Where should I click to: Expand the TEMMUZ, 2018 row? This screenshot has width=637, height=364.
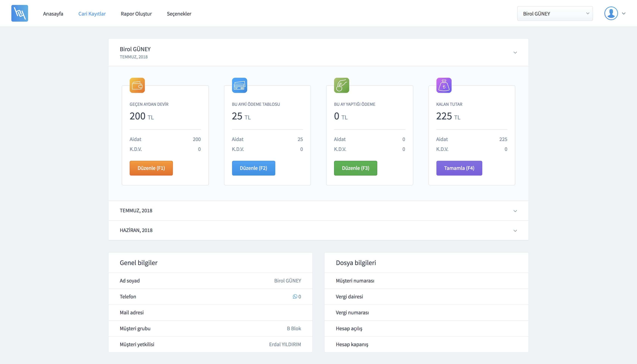515,211
